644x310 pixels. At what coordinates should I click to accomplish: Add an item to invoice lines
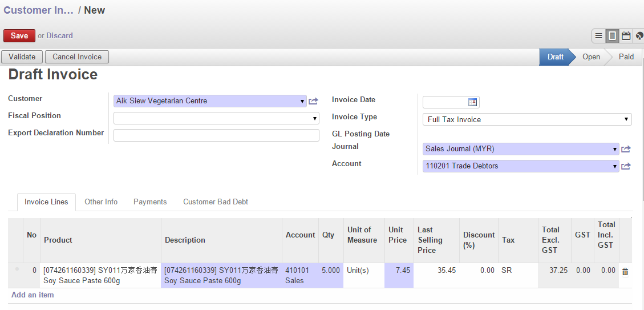click(33, 295)
